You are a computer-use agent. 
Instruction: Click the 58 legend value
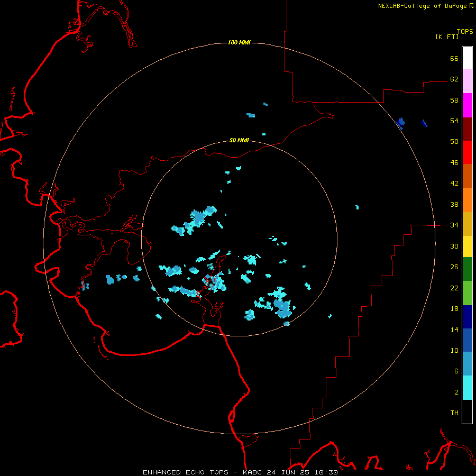click(454, 100)
